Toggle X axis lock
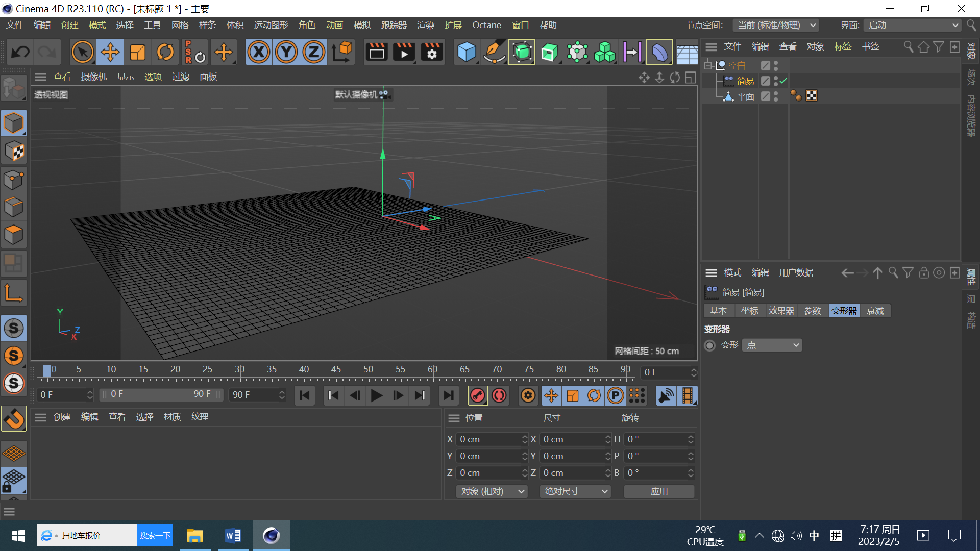This screenshot has height=551, width=980. point(259,52)
